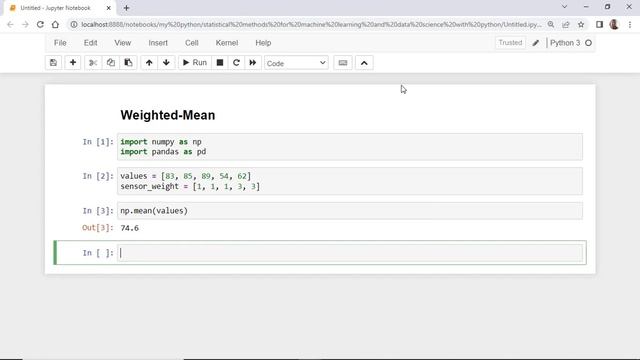Restart kernel and run all cells icon

pos(253,63)
